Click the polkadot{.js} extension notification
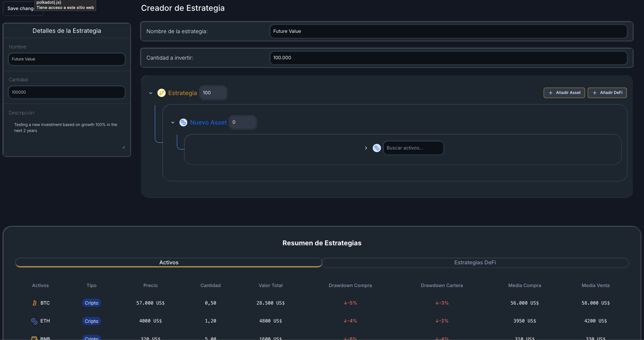Image resolution: width=644 pixels, height=340 pixels. [65, 5]
